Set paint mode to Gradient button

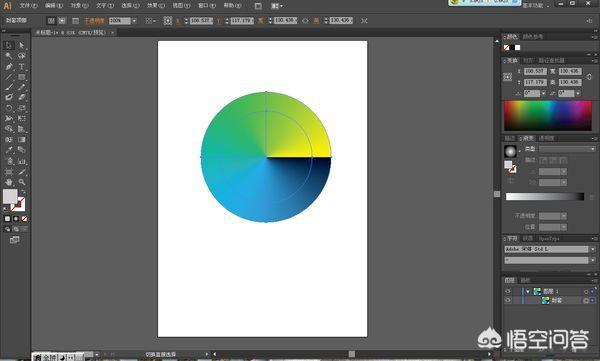tap(16, 219)
